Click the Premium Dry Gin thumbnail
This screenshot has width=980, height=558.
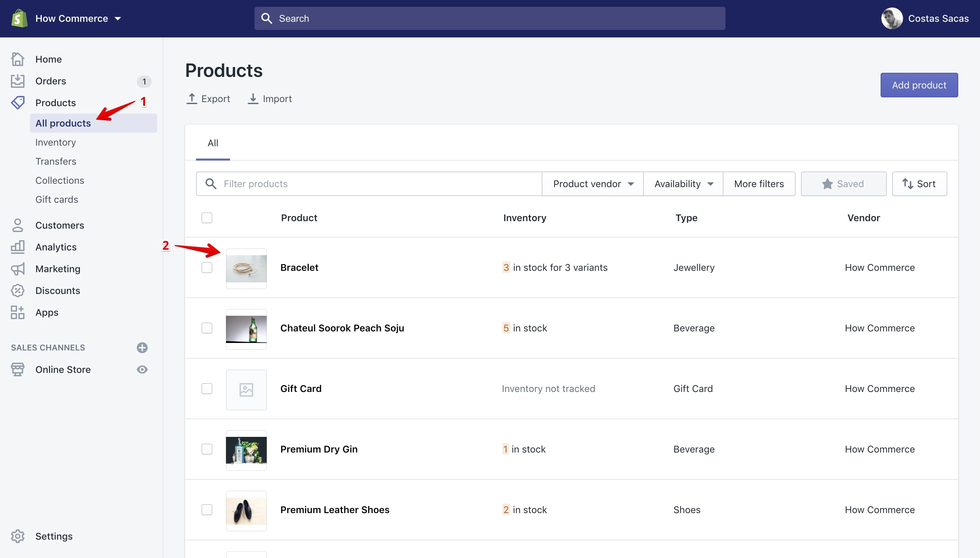click(x=246, y=450)
